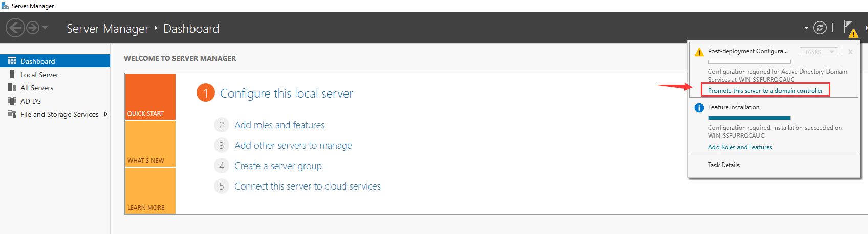Screen dimensions: 868x234
Task: Switch to the WHAT'S NEW tile
Action: click(x=150, y=144)
